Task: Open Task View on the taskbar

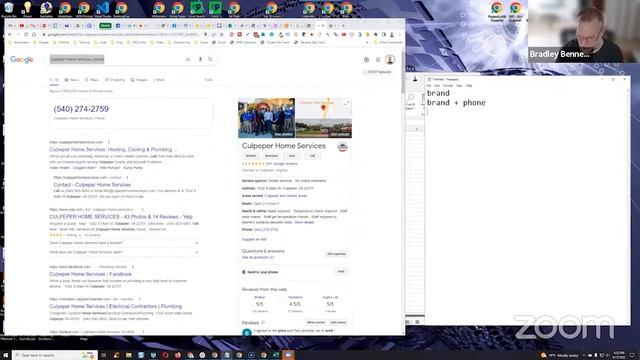Action: [x=104, y=355]
